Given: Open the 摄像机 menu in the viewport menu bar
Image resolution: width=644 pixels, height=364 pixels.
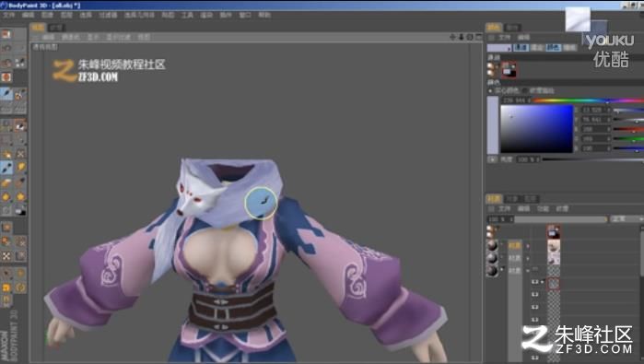Looking at the screenshot, I should (71, 37).
